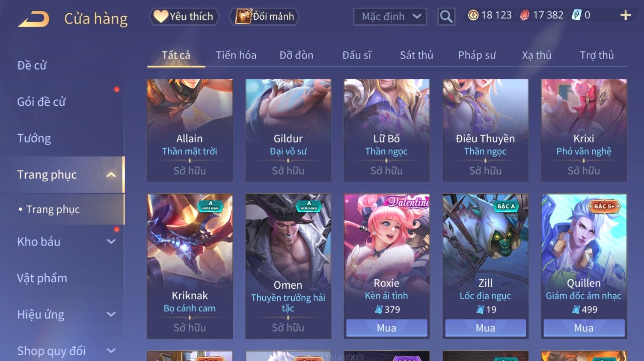This screenshot has width=644, height=361.
Task: Click the blue voucher currency icon
Action: coord(577,15)
